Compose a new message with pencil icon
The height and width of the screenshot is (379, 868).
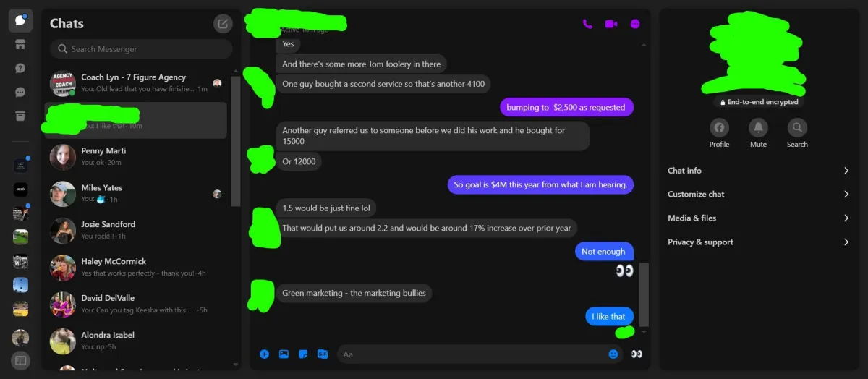click(223, 24)
